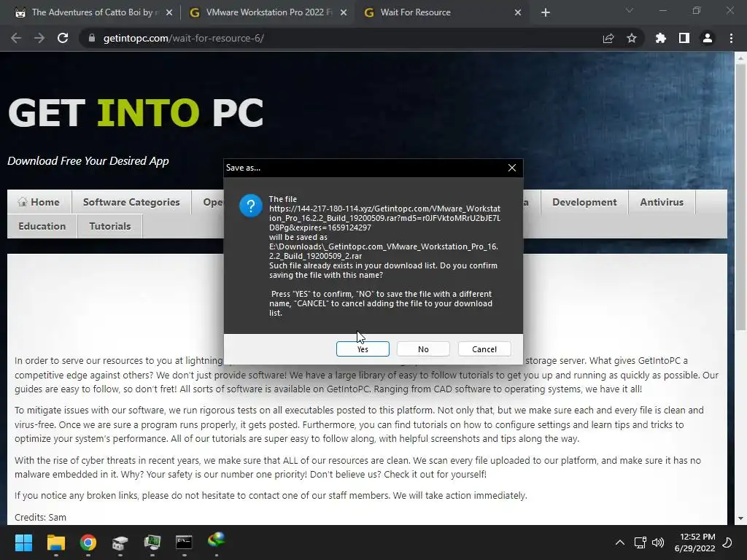747x560 pixels.
Task: Switch to VMware Workstation Pro 2022 tab
Action: pyautogui.click(x=269, y=12)
